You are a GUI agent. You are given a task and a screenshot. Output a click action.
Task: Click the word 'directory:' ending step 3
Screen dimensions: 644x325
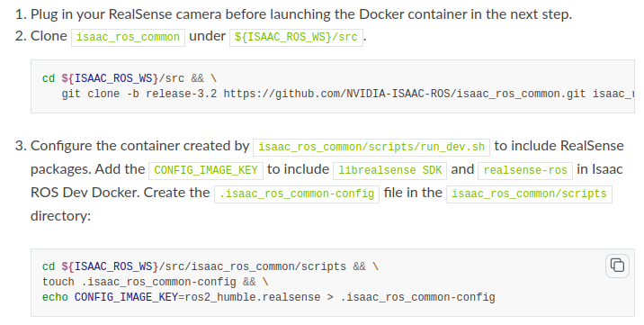tap(61, 216)
